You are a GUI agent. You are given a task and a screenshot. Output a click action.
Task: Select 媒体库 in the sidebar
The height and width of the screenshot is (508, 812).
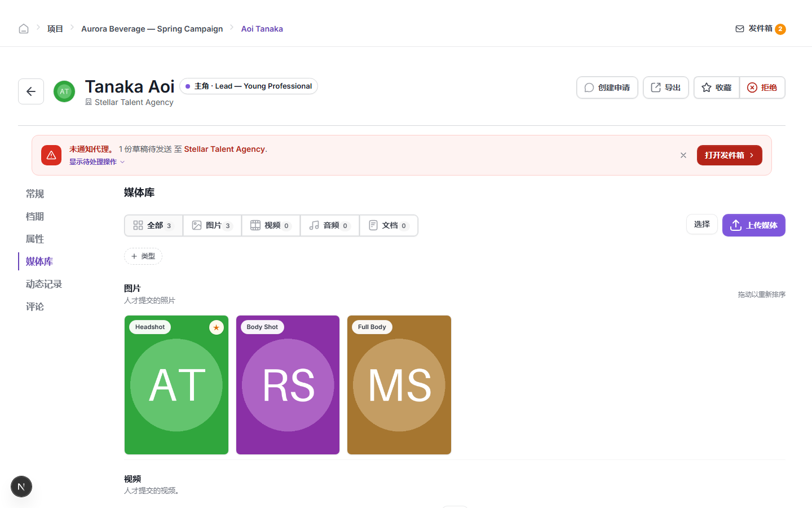pos(39,261)
